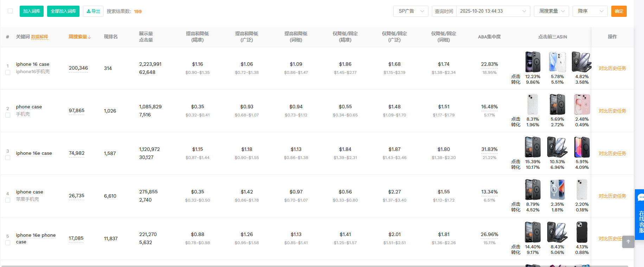This screenshot has width=644, height=267.
Task: Click the weekly search volume sort arrow
Action: click(x=89, y=37)
